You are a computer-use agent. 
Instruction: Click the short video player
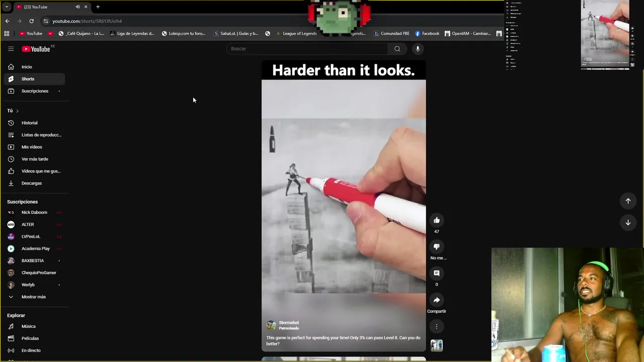tap(344, 205)
